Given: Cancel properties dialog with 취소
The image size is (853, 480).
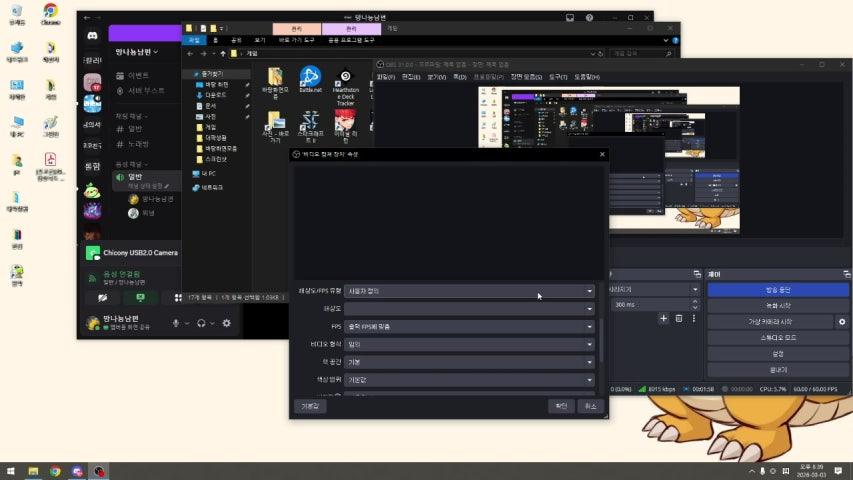Looking at the screenshot, I should click(x=591, y=406).
